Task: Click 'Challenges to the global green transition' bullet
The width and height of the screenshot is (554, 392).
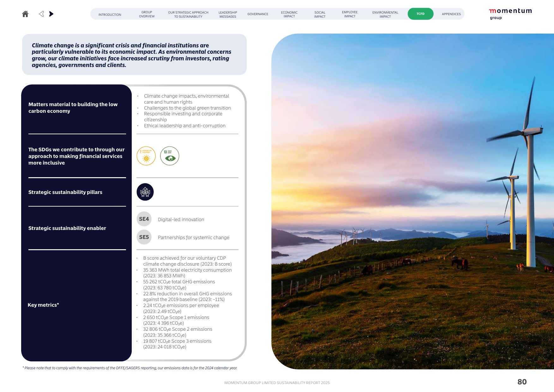Action: point(187,108)
